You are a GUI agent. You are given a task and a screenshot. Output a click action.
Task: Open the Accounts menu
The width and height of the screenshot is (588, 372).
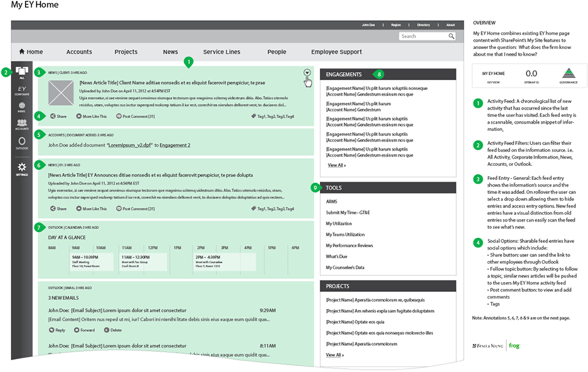(x=79, y=51)
